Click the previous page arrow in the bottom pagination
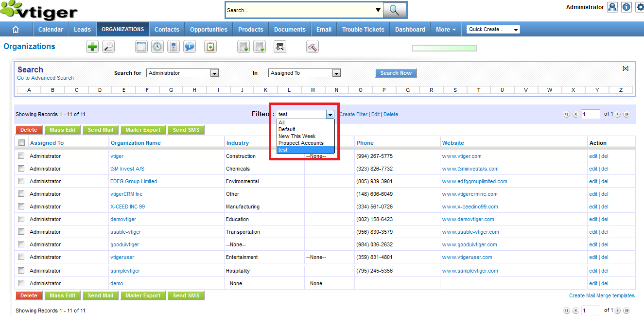The height and width of the screenshot is (328, 644). pos(575,311)
